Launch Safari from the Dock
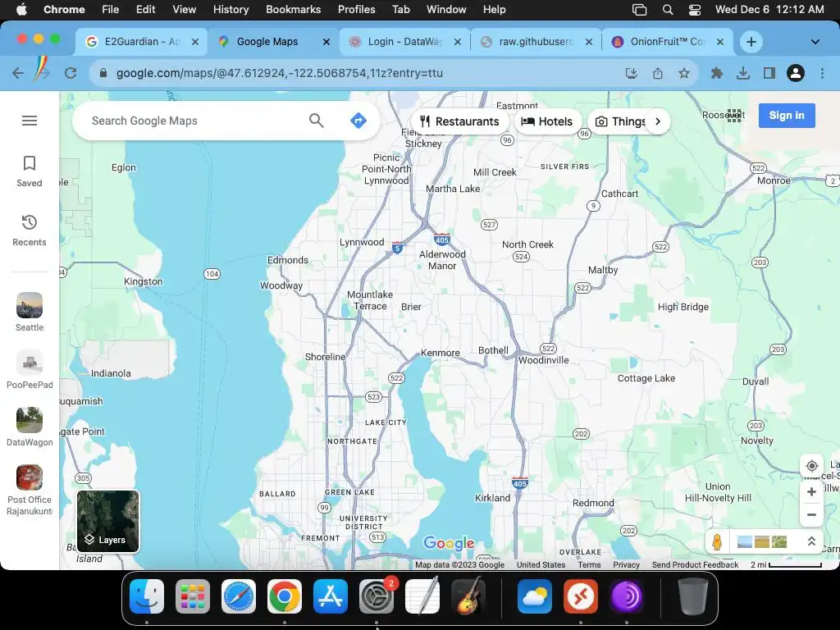 pos(239,596)
